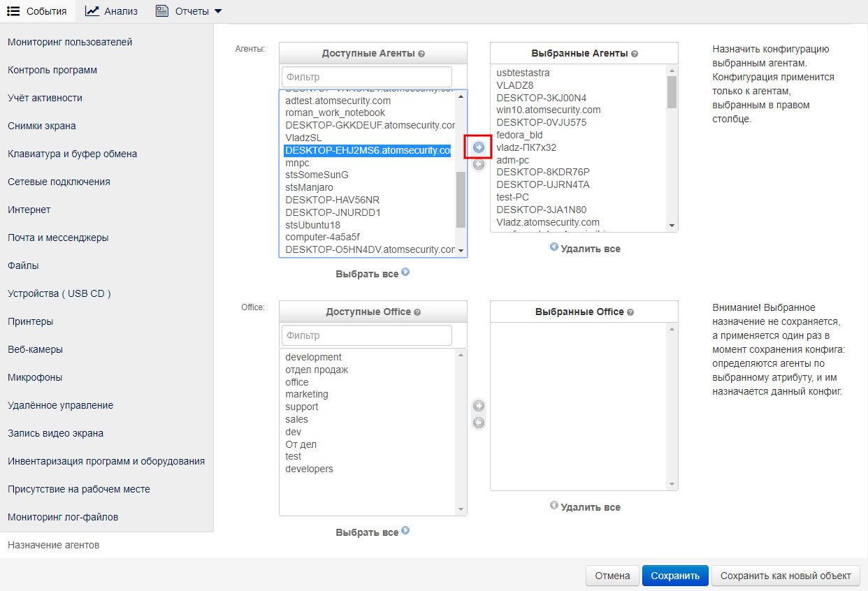868x591 pixels.
Task: Click the Отмена button
Action: [612, 576]
